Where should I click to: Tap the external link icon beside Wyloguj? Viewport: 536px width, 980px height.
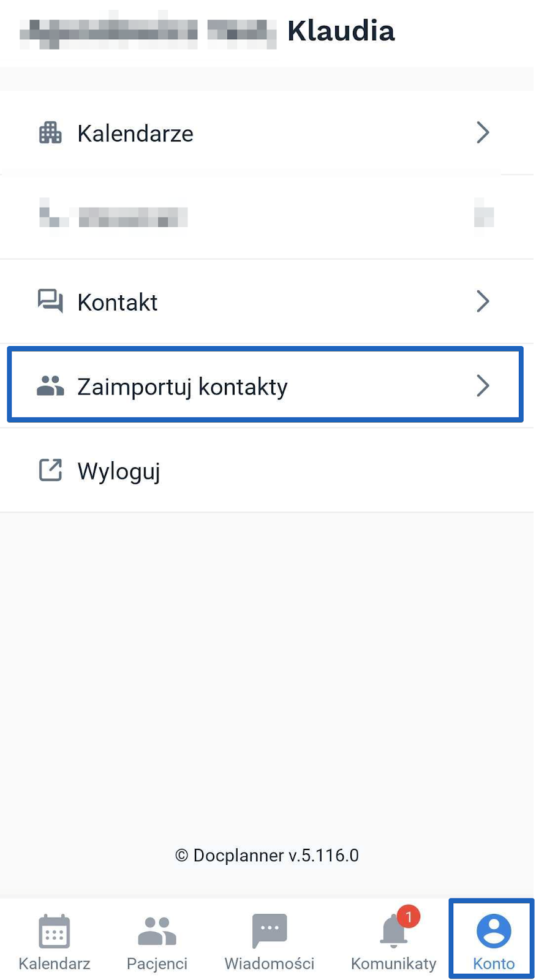pyautogui.click(x=51, y=470)
